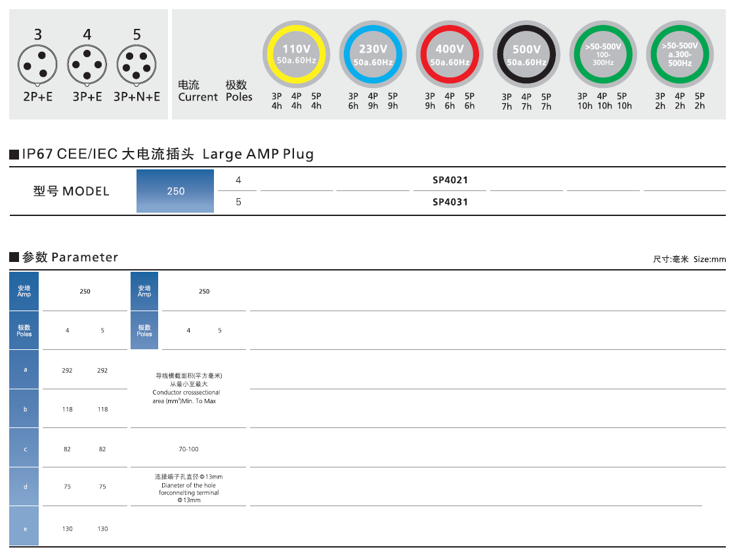Pick the green >50-500V 100-300Hz ring

[603, 54]
